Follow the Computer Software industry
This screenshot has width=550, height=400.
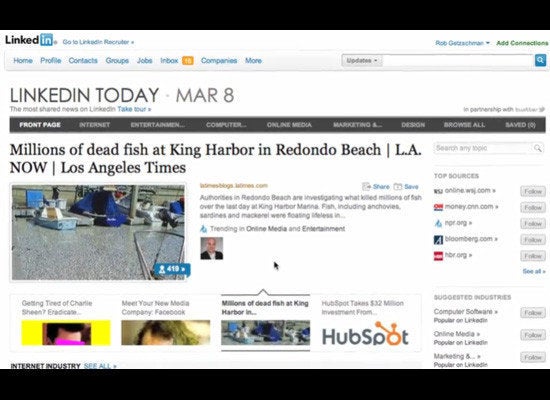click(533, 313)
